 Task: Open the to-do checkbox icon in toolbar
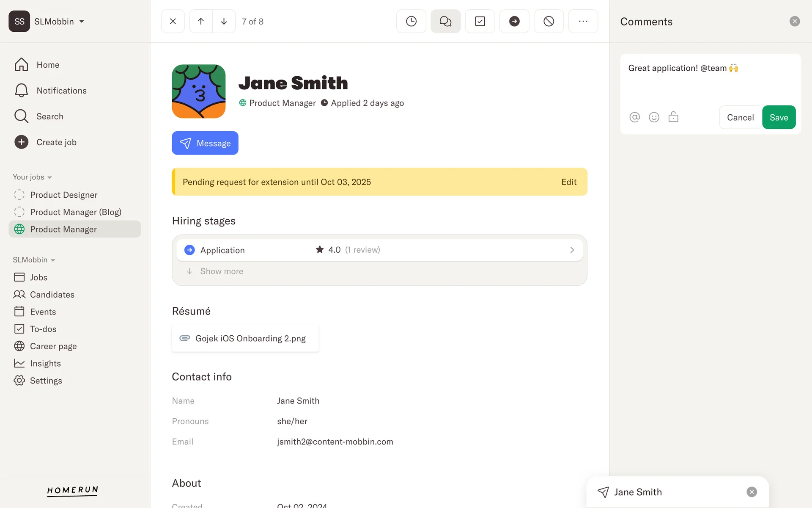click(480, 21)
